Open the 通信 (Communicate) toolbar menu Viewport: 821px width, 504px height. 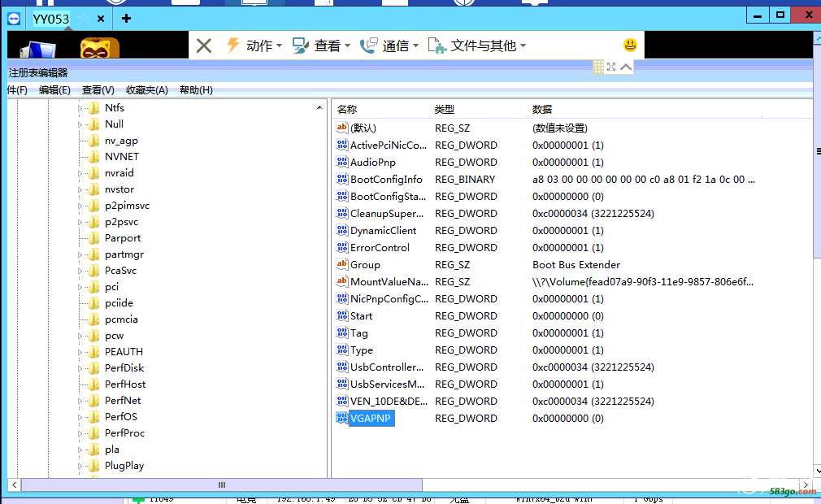[389, 46]
